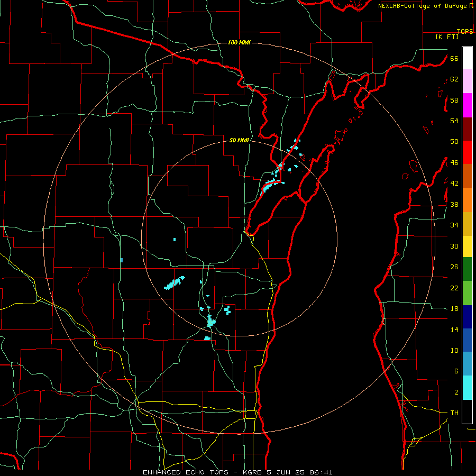Click the 5 JUN 25 date stamp
This screenshot has width=476, height=476.
click(x=287, y=472)
